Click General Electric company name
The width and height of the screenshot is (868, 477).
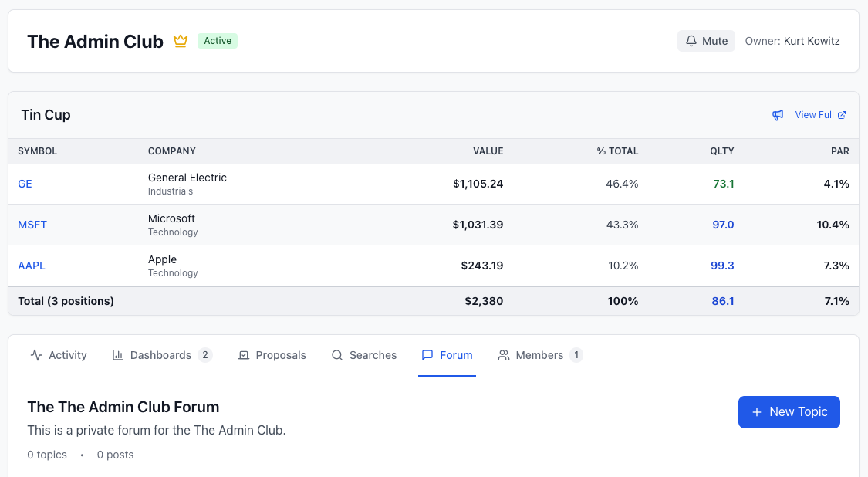pyautogui.click(x=187, y=178)
